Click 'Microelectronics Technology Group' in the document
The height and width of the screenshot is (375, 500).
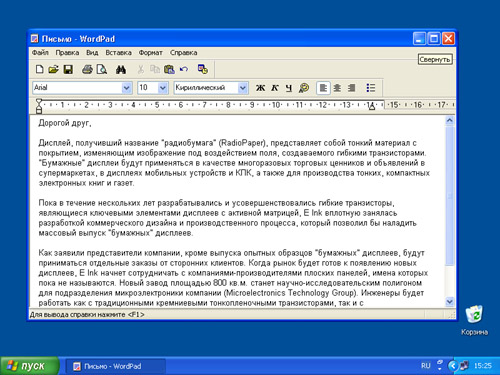[290, 293]
